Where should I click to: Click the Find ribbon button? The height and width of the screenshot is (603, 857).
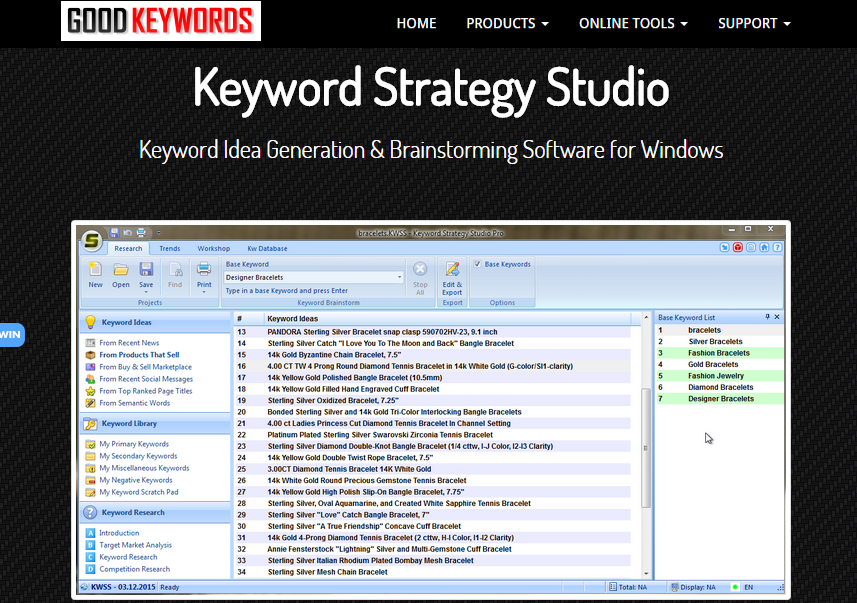(175, 275)
